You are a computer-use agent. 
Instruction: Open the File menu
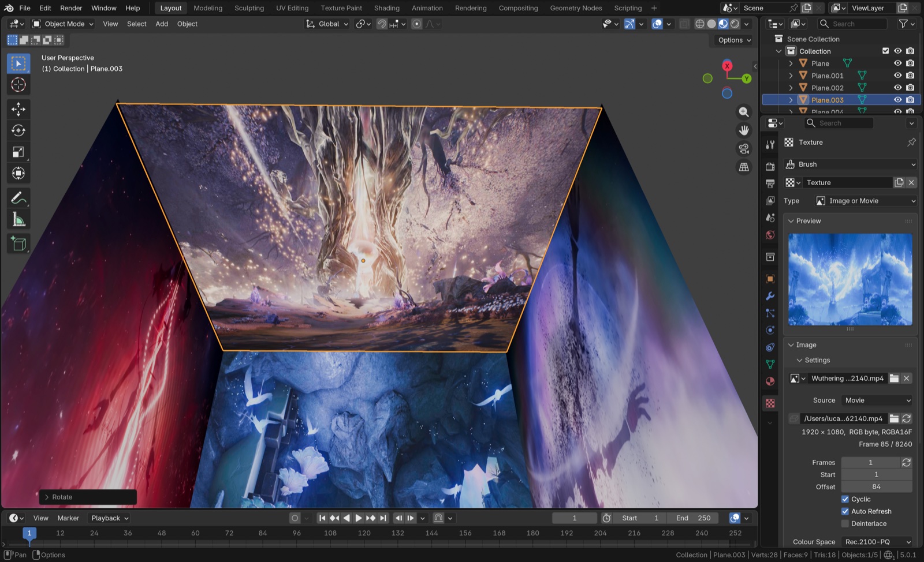click(x=25, y=8)
